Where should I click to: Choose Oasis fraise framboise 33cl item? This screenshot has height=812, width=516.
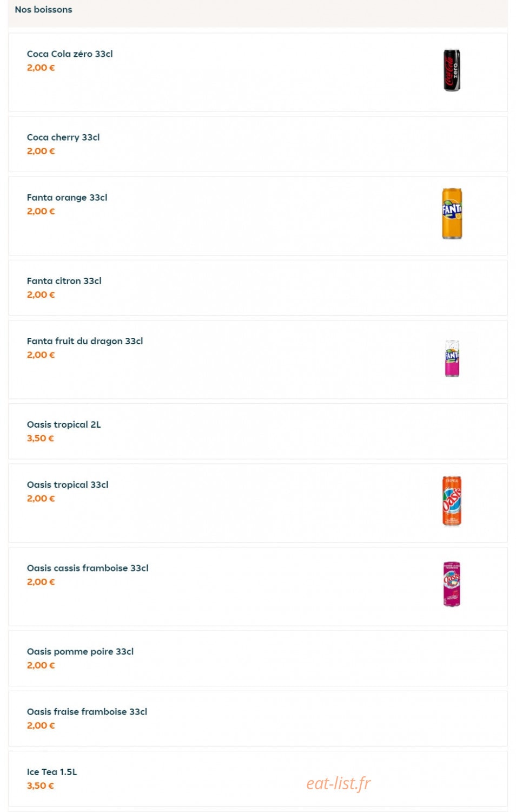tap(258, 718)
